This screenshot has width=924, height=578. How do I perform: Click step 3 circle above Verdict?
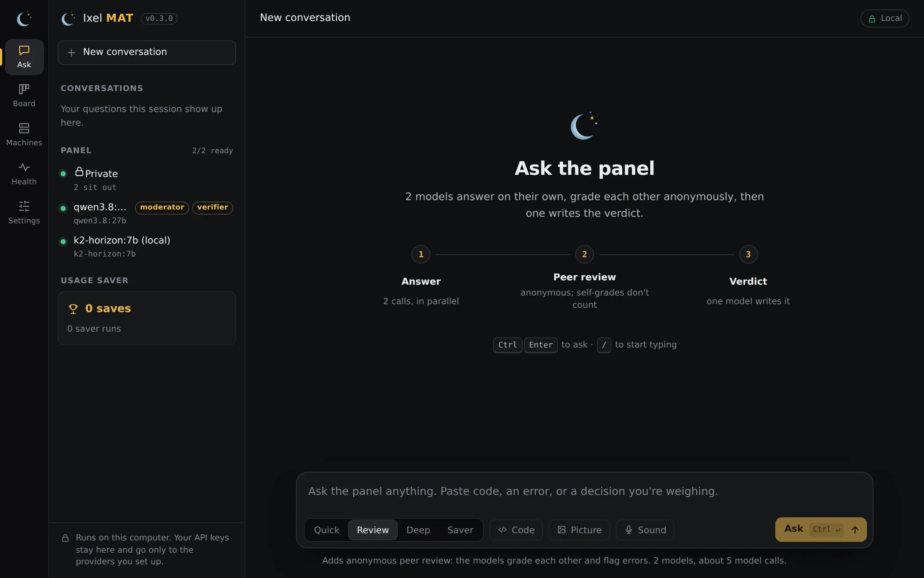[x=748, y=254]
